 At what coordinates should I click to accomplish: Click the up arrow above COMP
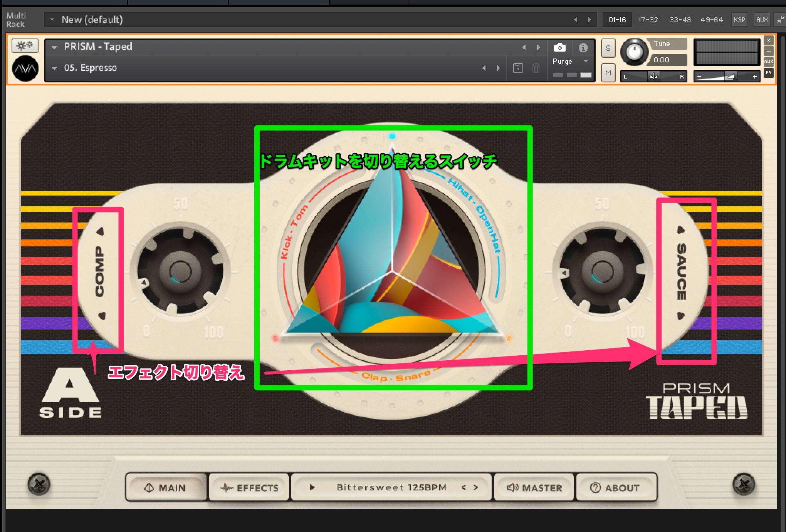101,231
